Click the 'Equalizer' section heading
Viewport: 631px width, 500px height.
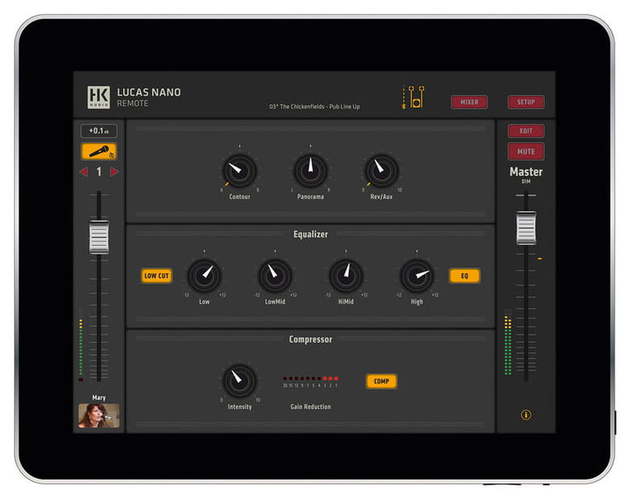[x=310, y=234]
